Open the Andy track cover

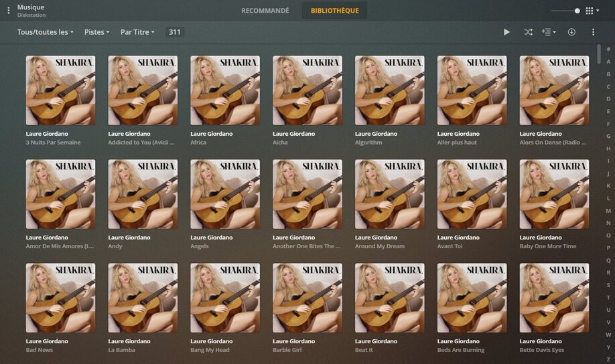coord(143,194)
